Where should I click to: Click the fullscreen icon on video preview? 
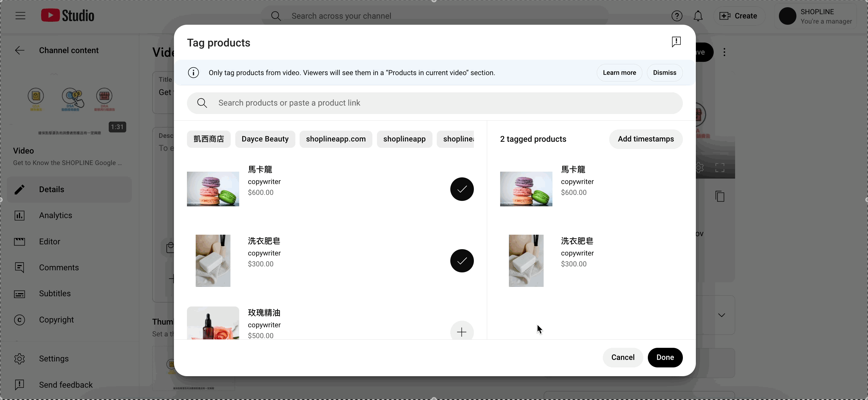click(x=720, y=167)
